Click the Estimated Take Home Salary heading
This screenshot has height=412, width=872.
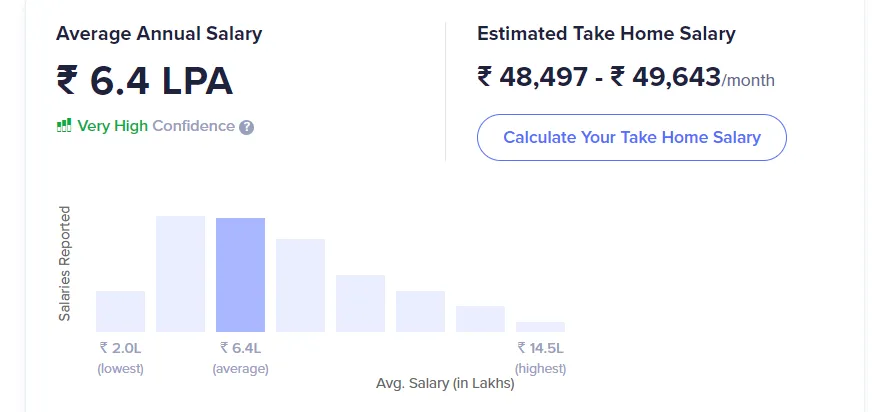(606, 34)
